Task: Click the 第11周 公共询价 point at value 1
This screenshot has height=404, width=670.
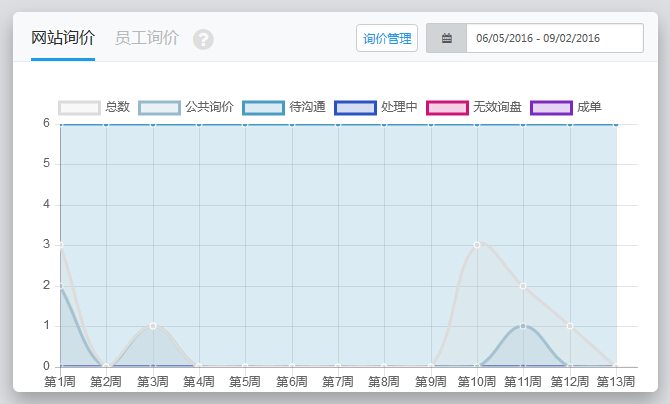Action: (523, 325)
